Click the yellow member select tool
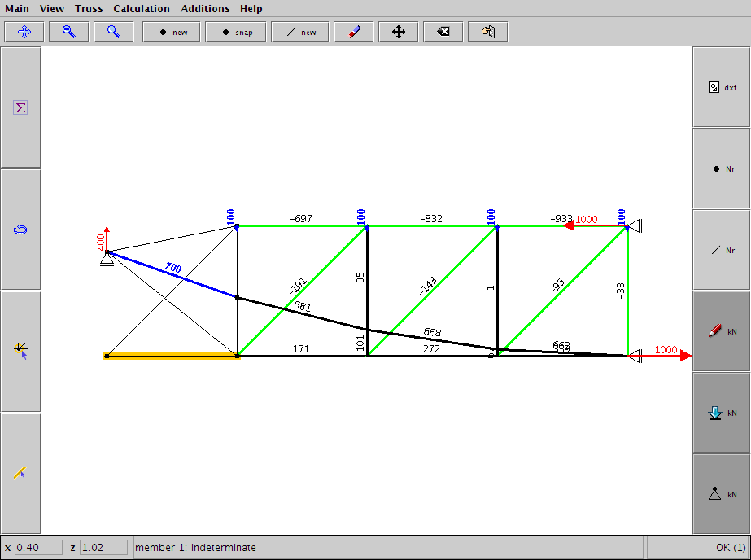751x560 pixels. coord(21,472)
